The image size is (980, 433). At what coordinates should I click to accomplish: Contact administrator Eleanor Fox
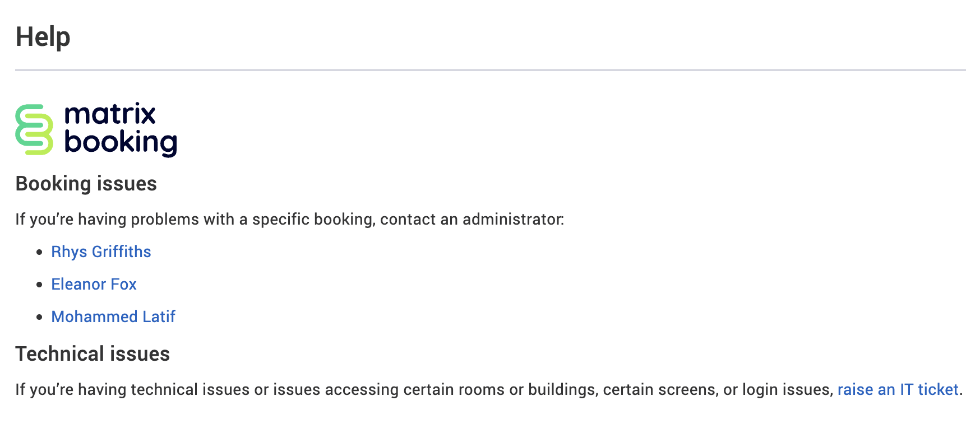94,285
